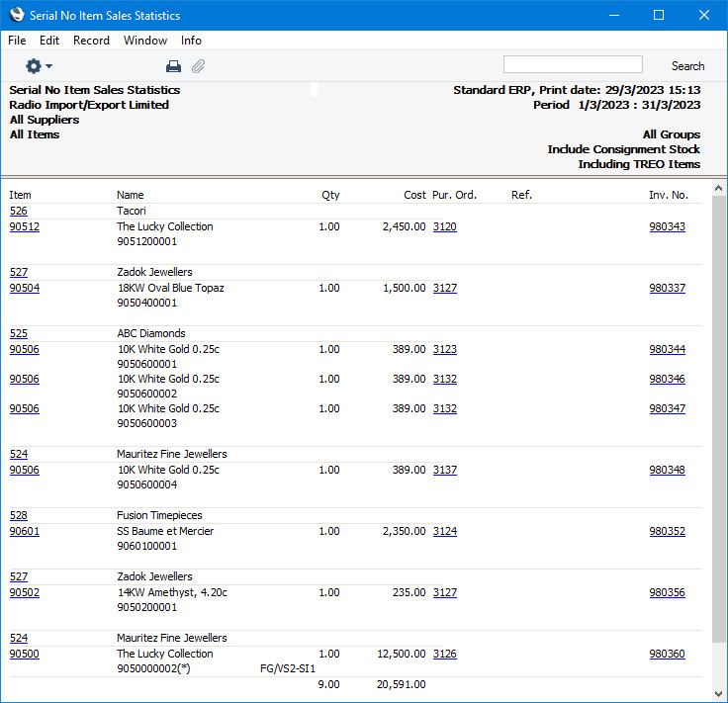Screen dimensions: 728x703
Task: Open invoice 980337 link
Action: click(668, 288)
